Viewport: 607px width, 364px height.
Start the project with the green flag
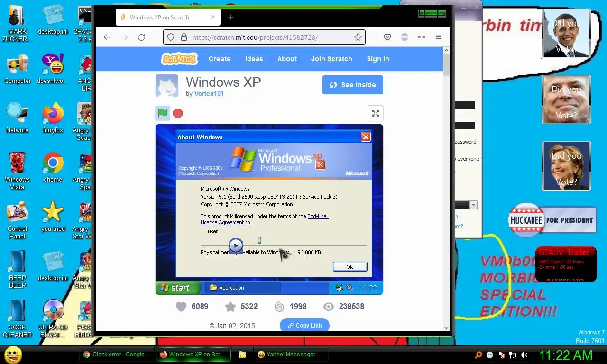click(x=163, y=113)
